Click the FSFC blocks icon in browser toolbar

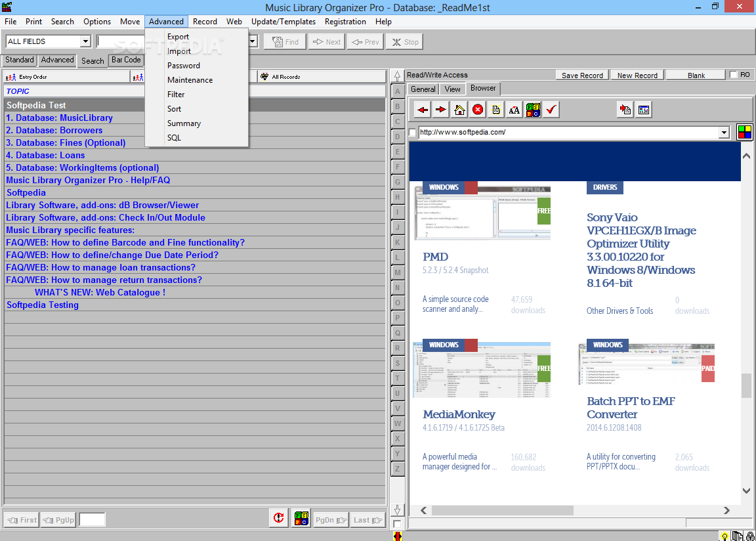pos(533,110)
